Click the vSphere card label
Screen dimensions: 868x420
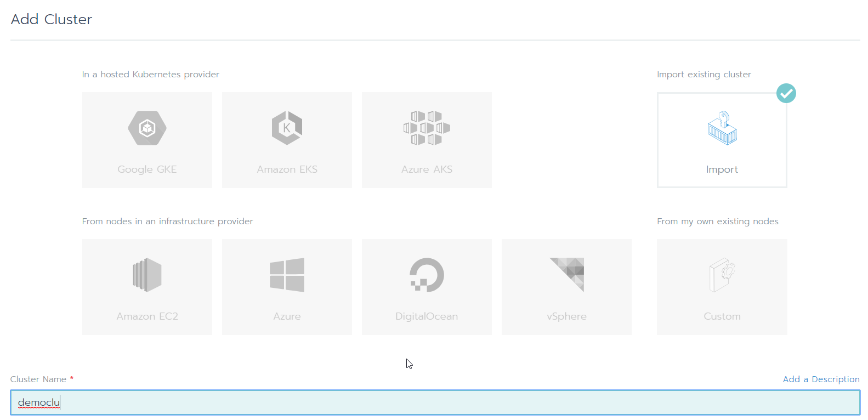click(567, 316)
